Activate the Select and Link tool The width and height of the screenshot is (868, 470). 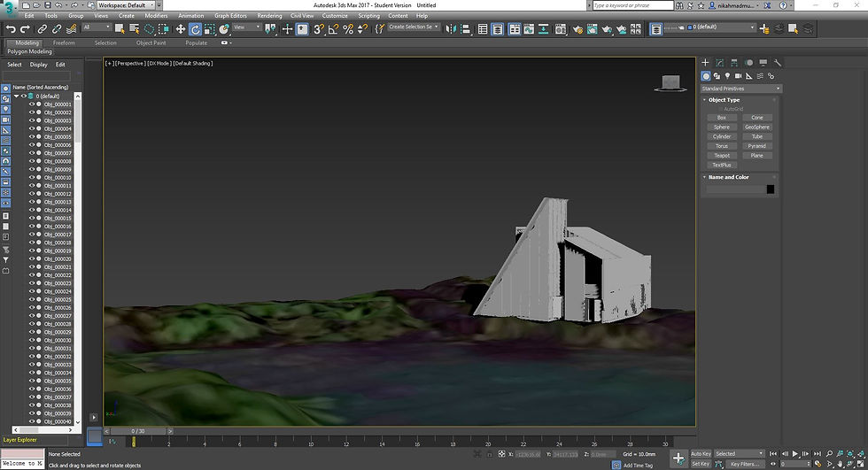pos(43,28)
